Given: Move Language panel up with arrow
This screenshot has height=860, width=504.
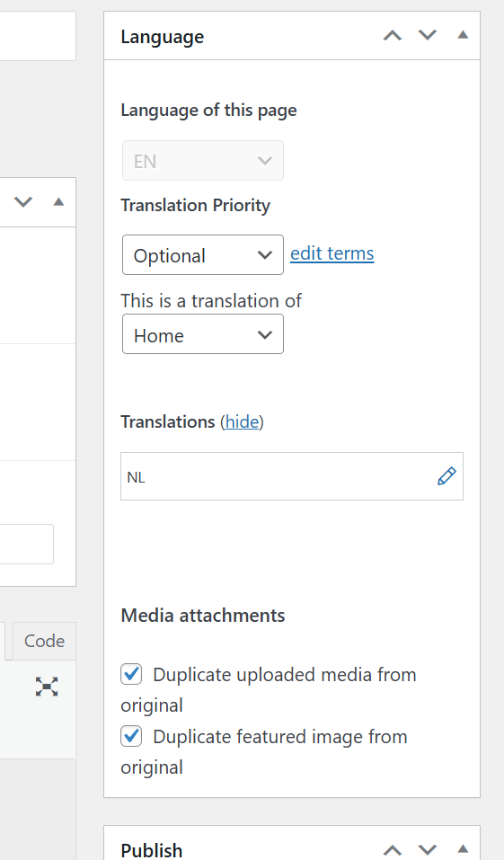Looking at the screenshot, I should pos(392,36).
